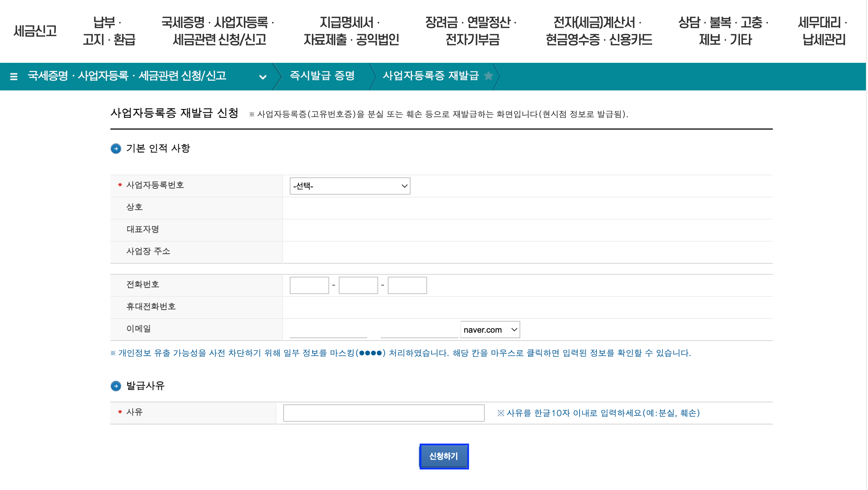Click the 신청하기 submit button

coord(444,456)
